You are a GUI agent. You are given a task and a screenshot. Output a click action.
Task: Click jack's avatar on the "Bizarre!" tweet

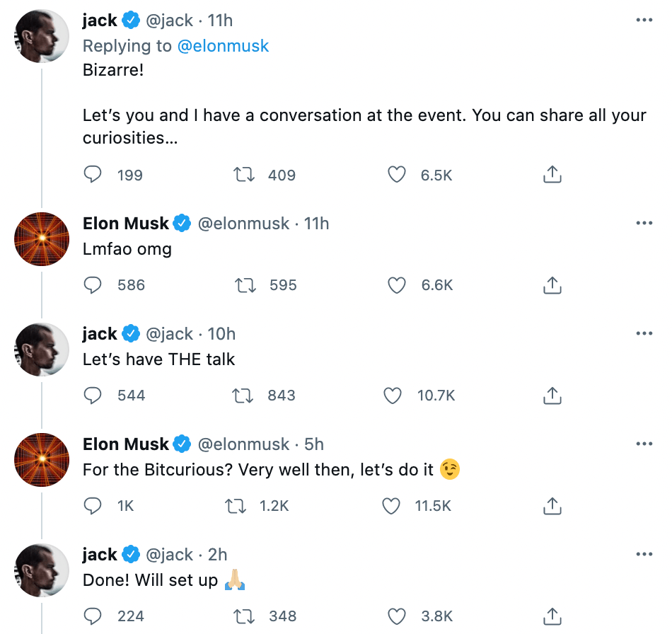coord(42,35)
